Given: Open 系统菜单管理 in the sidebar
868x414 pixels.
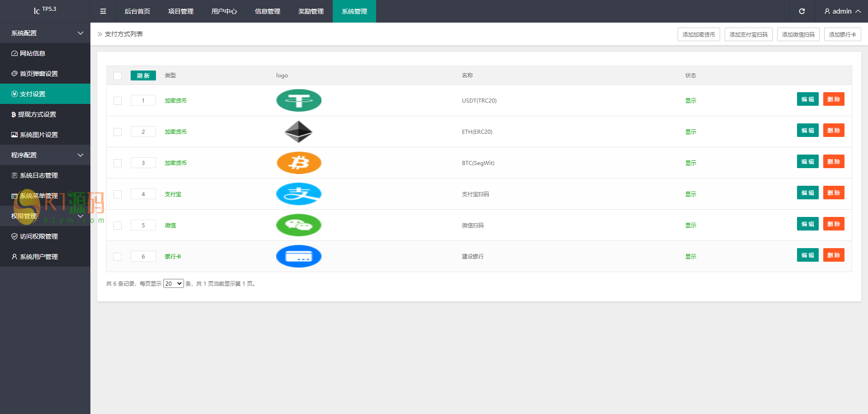Looking at the screenshot, I should pos(45,196).
